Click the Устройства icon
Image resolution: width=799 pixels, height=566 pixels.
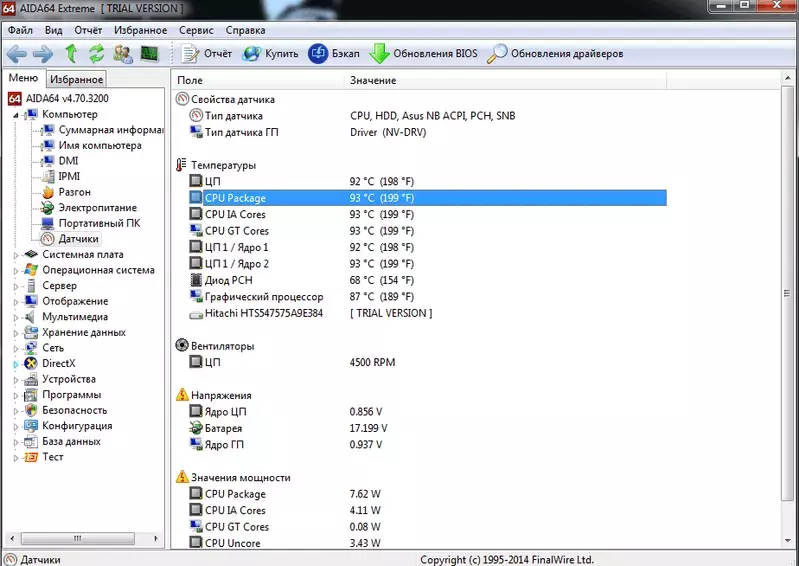point(31,379)
